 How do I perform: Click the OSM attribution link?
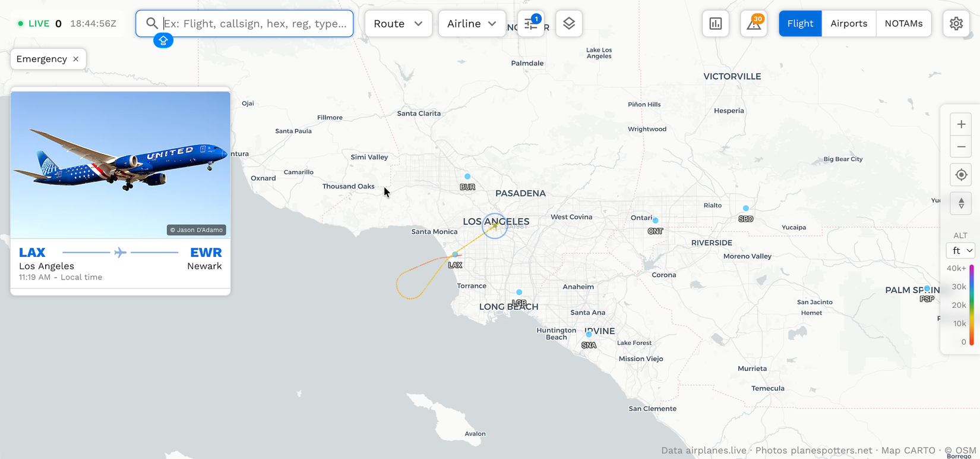(961, 450)
